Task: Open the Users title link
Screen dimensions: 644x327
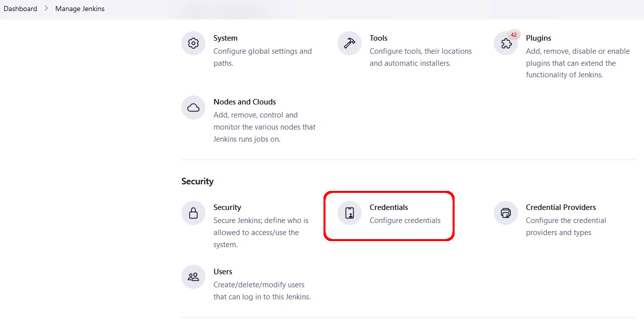Action: click(x=223, y=272)
